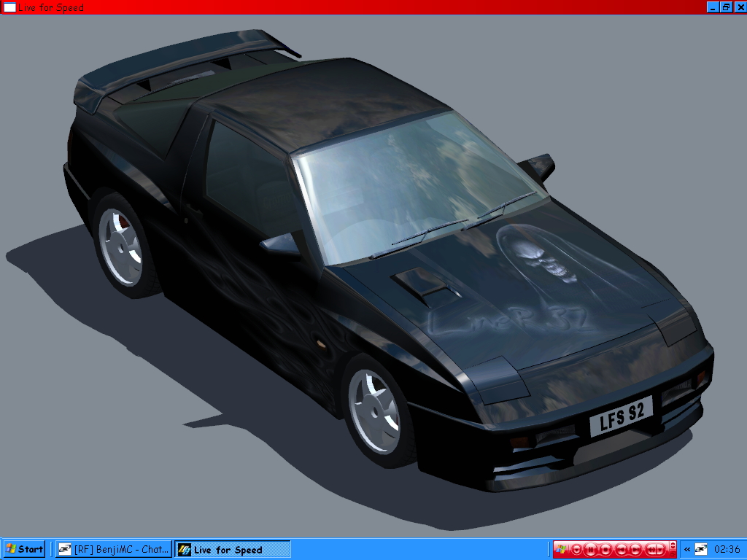
Task: Click the chat program tray icon
Action: [701, 549]
